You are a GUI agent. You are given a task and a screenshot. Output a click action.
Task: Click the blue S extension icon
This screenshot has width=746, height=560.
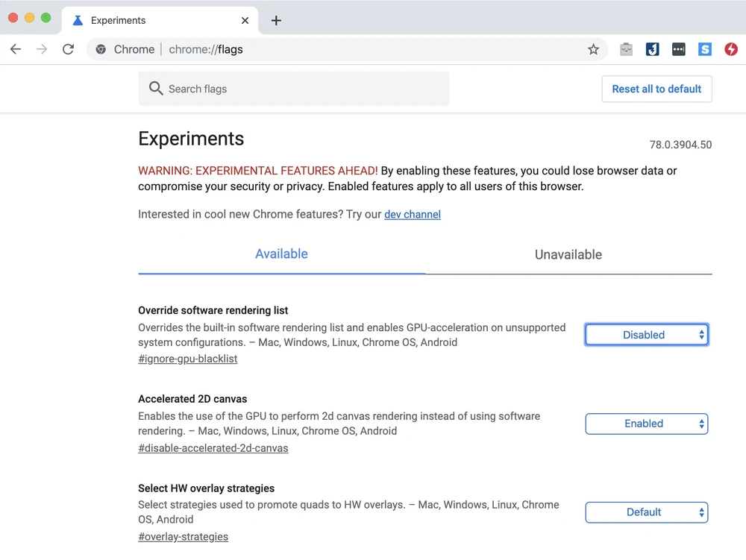[705, 49]
